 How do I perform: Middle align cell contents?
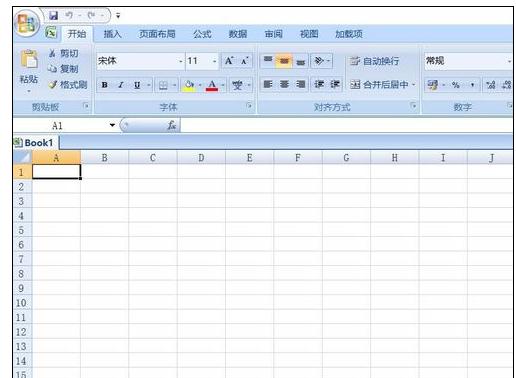[x=284, y=61]
